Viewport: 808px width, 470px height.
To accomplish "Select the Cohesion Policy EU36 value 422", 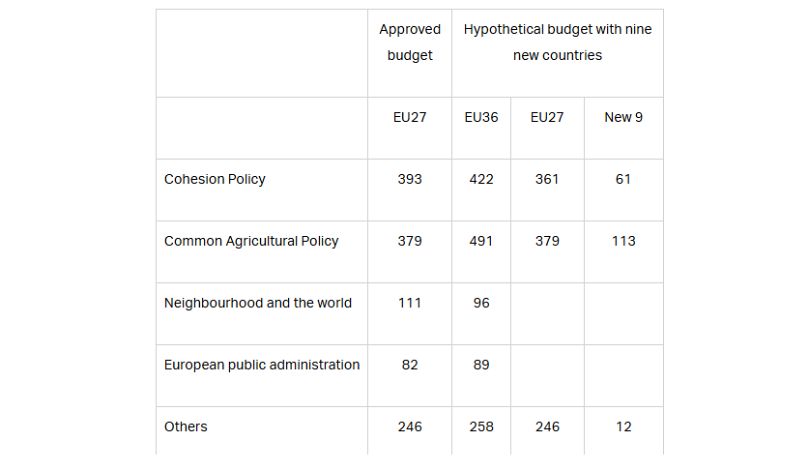I will click(481, 179).
